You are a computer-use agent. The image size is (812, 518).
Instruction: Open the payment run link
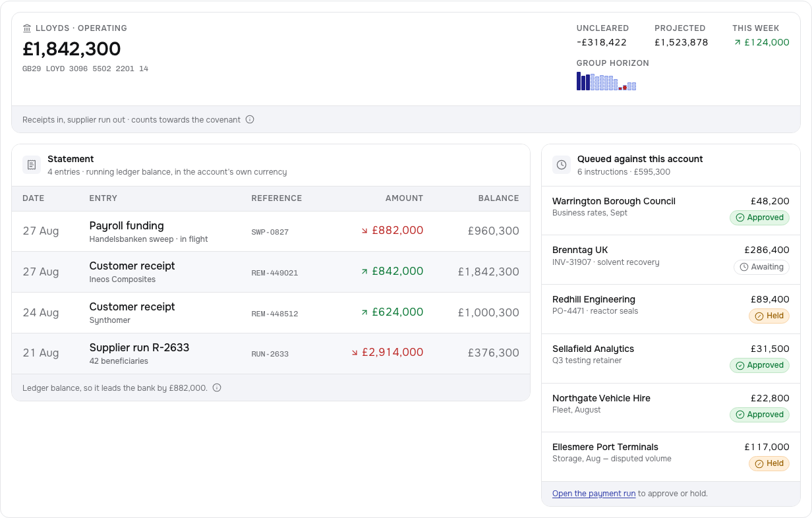[x=594, y=494]
